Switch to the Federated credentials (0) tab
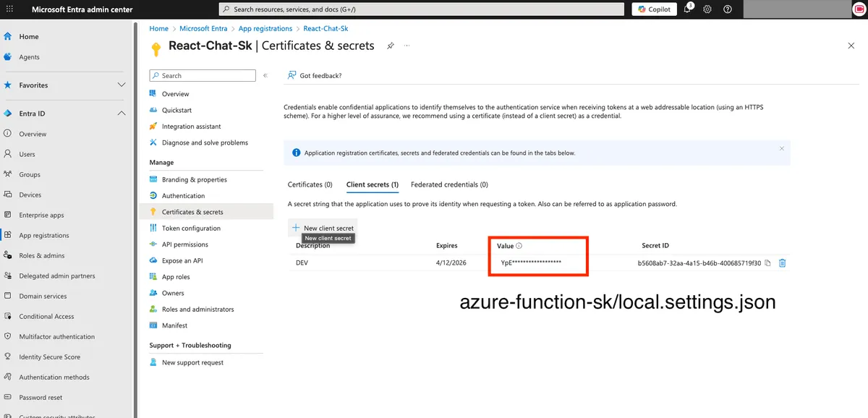This screenshot has height=418, width=868. (449, 184)
